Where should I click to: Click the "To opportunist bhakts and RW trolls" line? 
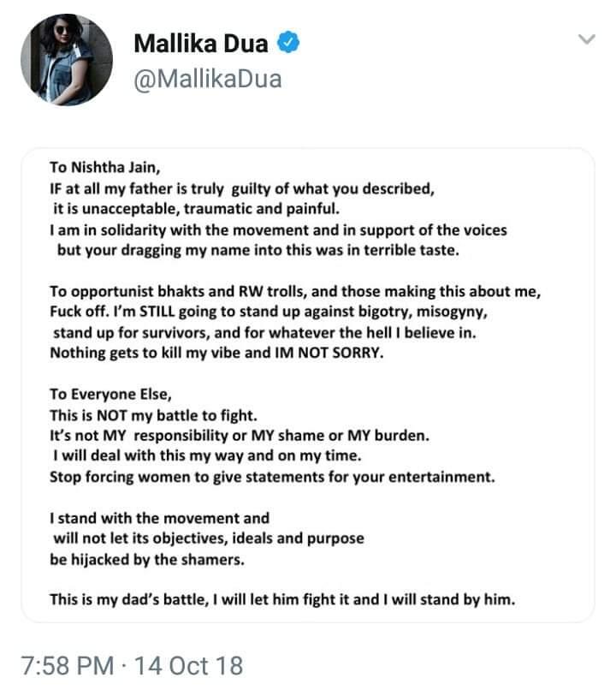(295, 292)
